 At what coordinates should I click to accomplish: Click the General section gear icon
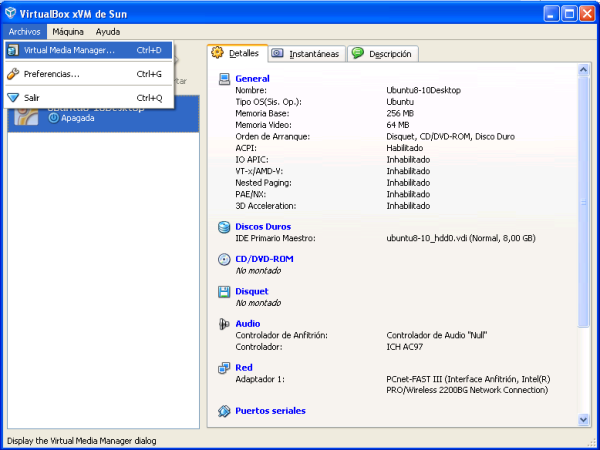point(224,78)
